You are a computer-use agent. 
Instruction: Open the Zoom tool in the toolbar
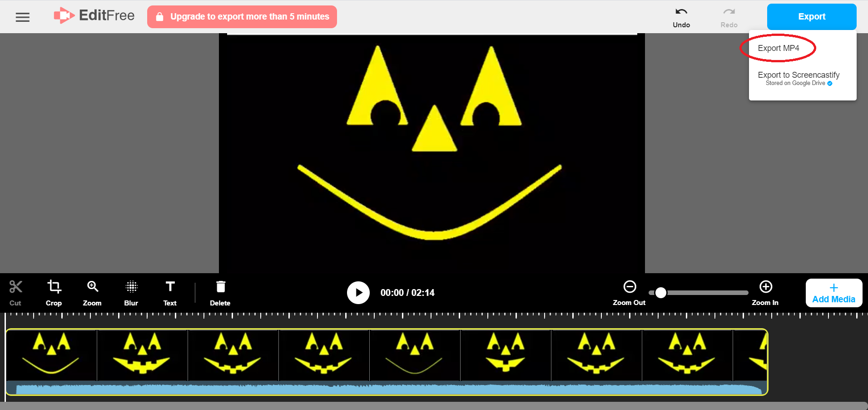[92, 292]
